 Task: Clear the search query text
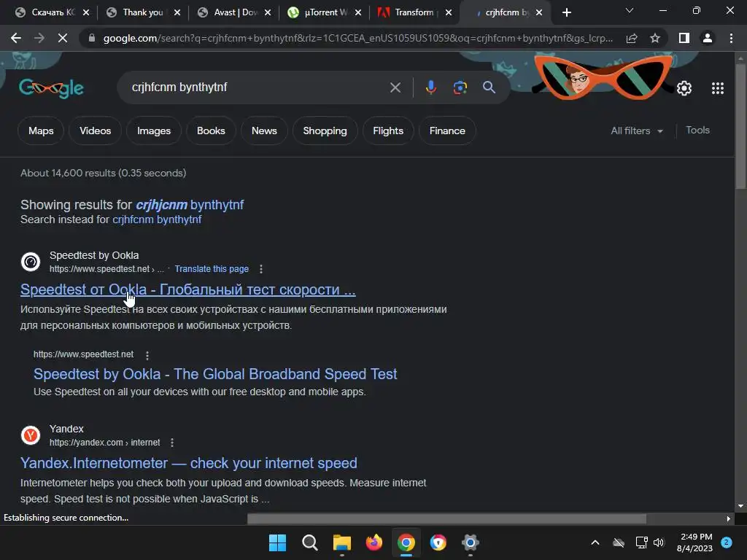click(x=395, y=87)
